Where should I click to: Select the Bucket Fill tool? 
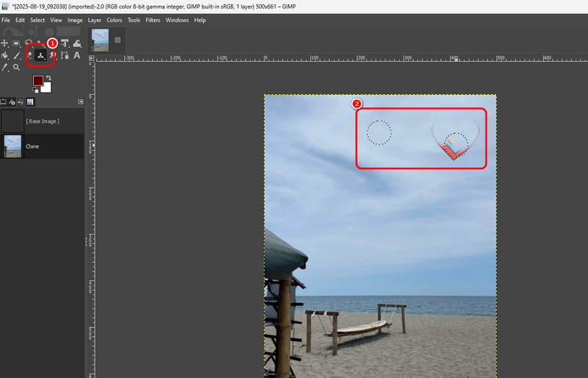pyautogui.click(x=5, y=55)
